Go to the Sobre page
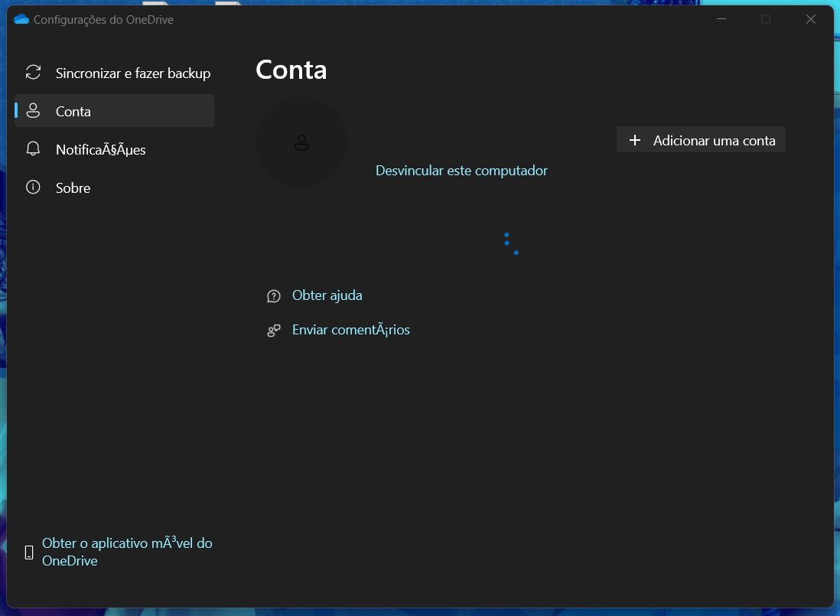This screenshot has width=840, height=616. coord(114,187)
